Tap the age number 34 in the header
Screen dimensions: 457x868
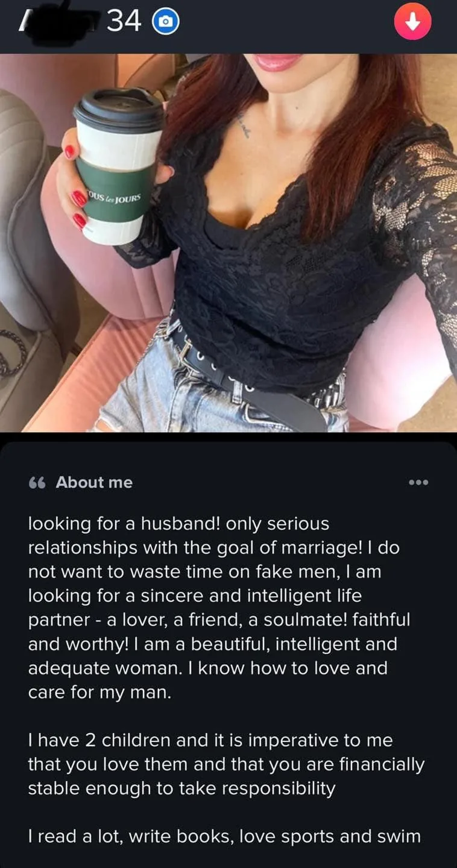click(124, 22)
